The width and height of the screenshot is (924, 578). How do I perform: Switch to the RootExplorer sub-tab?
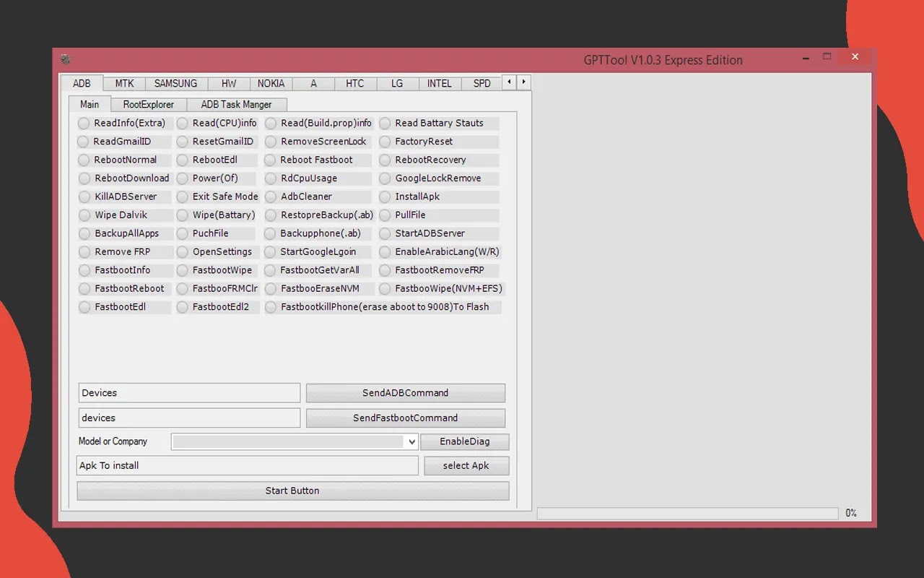click(x=149, y=105)
